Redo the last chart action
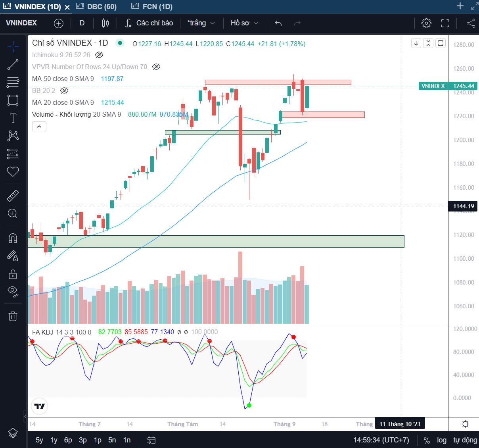This screenshot has width=479, height=448. [297, 23]
